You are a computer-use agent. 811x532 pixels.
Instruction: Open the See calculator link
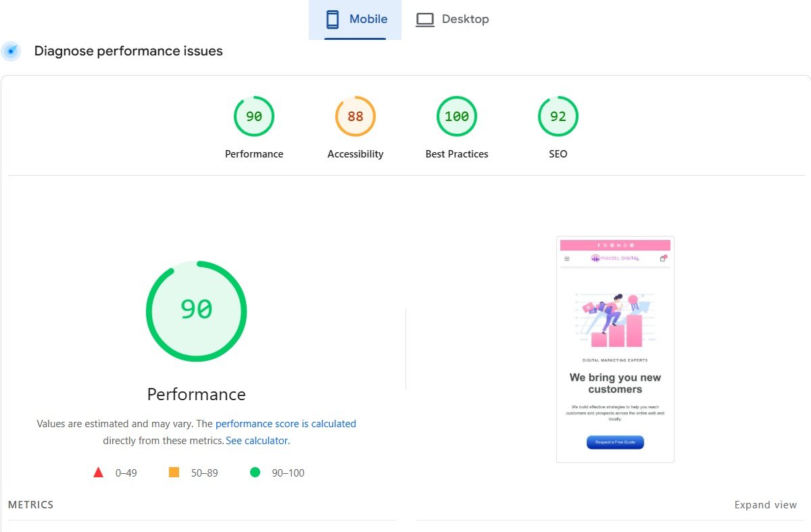256,440
